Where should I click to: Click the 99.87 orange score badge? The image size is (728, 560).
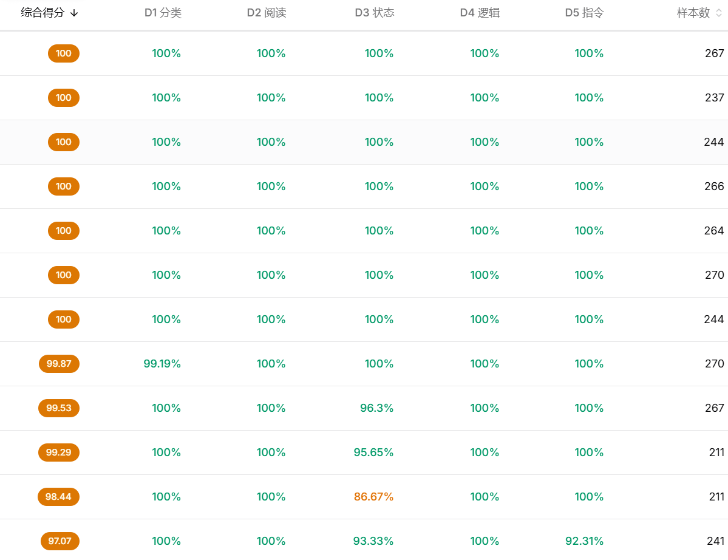(x=59, y=364)
